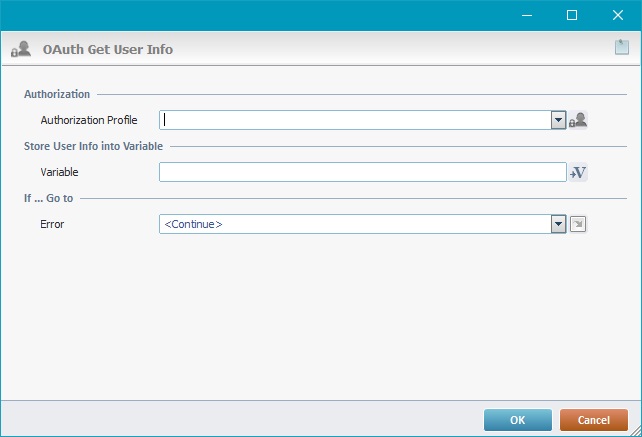Click into the Variable input field
This screenshot has height=437, width=642.
point(362,172)
